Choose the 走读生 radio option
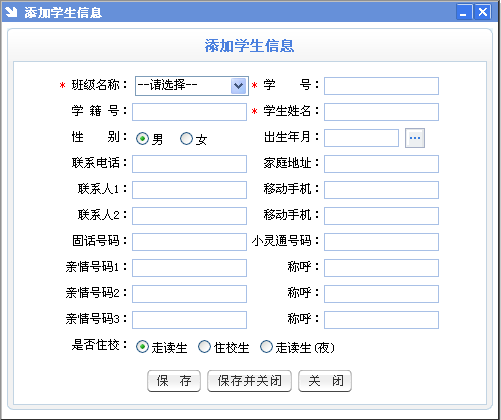 click(x=142, y=347)
